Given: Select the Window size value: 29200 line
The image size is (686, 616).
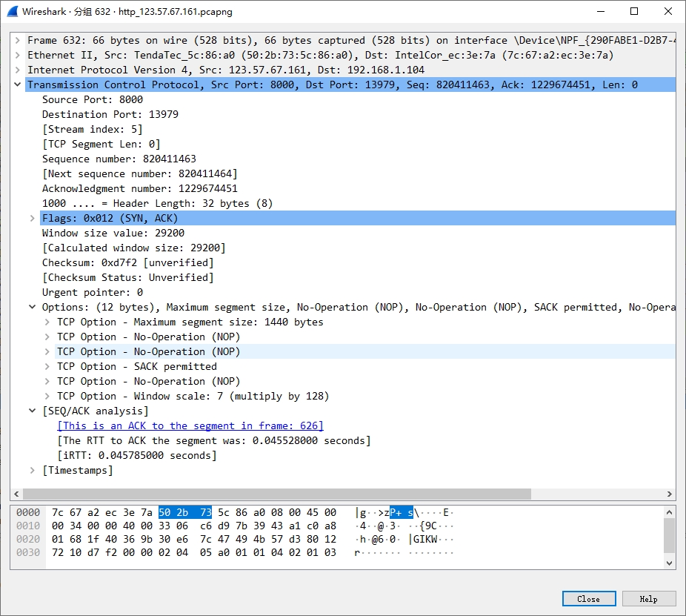Looking at the screenshot, I should pyautogui.click(x=113, y=233).
